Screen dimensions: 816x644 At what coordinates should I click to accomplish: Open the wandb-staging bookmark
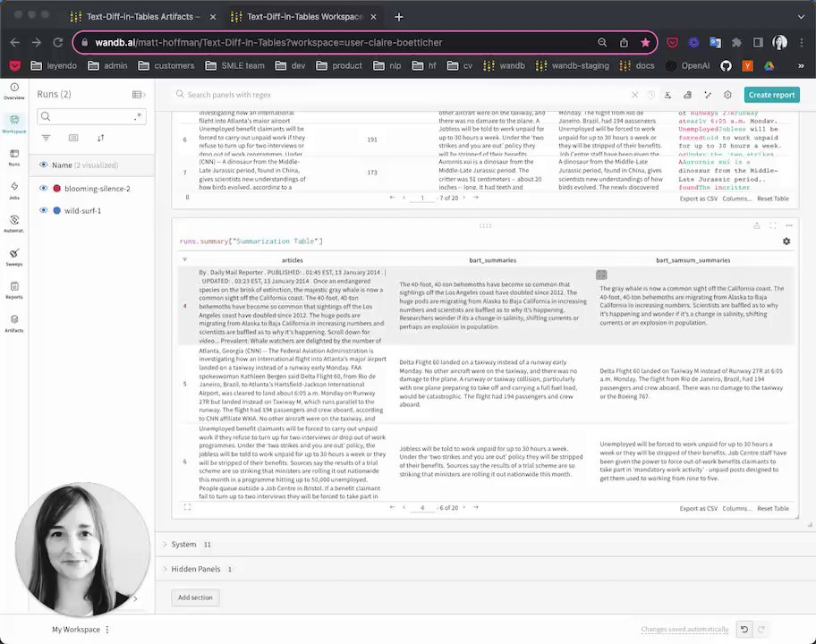tap(573, 65)
